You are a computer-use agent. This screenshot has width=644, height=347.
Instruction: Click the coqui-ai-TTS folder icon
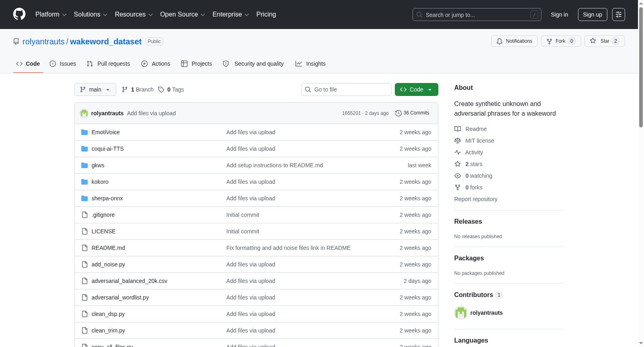click(x=85, y=149)
